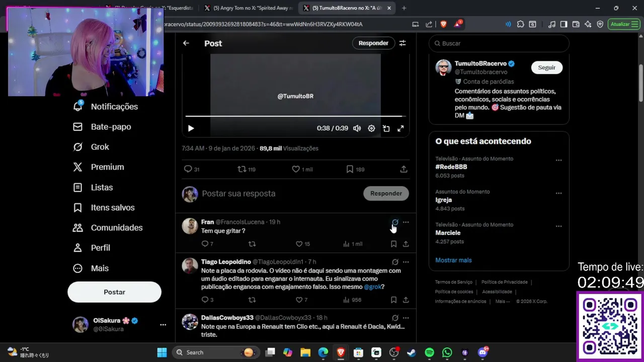
Task: Click the Buscar search field
Action: pos(499,43)
